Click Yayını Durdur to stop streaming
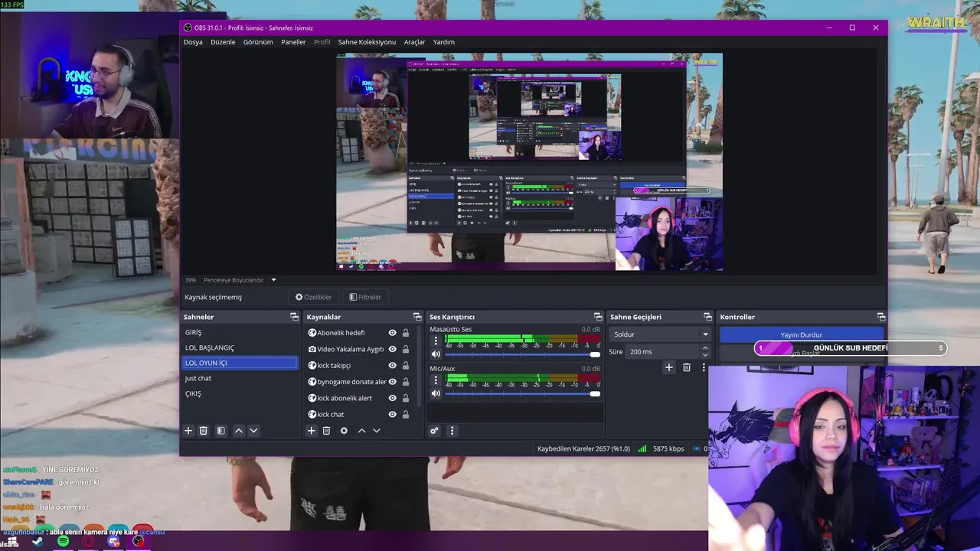The height and width of the screenshot is (551, 980). (x=801, y=334)
